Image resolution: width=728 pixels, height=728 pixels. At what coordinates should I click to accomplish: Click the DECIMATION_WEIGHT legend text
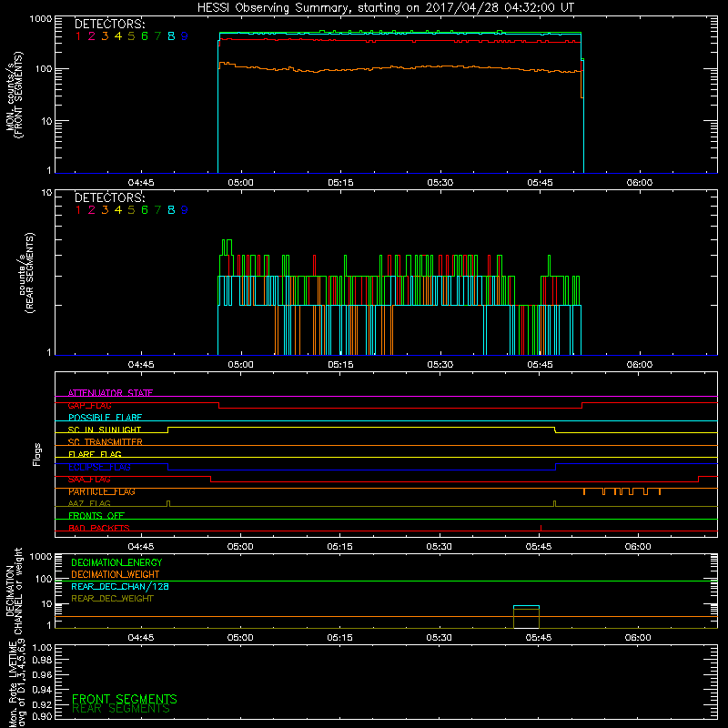tap(116, 575)
